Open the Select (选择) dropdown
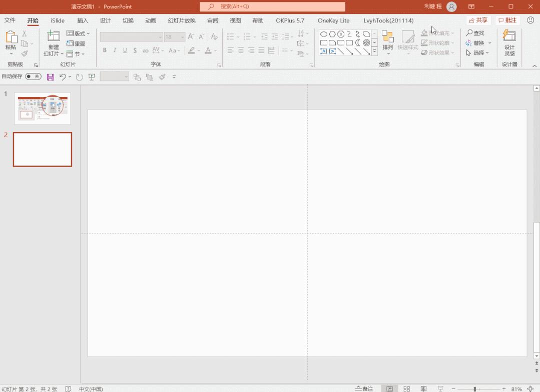Viewport: 540px width, 392px height. [478, 52]
